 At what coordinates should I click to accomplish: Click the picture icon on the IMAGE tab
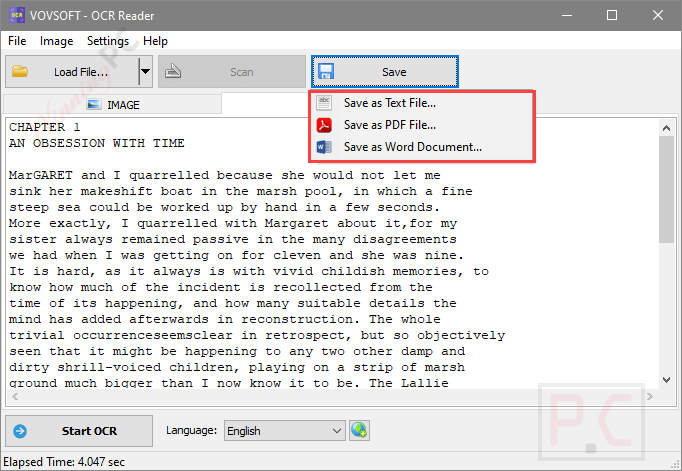(x=94, y=105)
